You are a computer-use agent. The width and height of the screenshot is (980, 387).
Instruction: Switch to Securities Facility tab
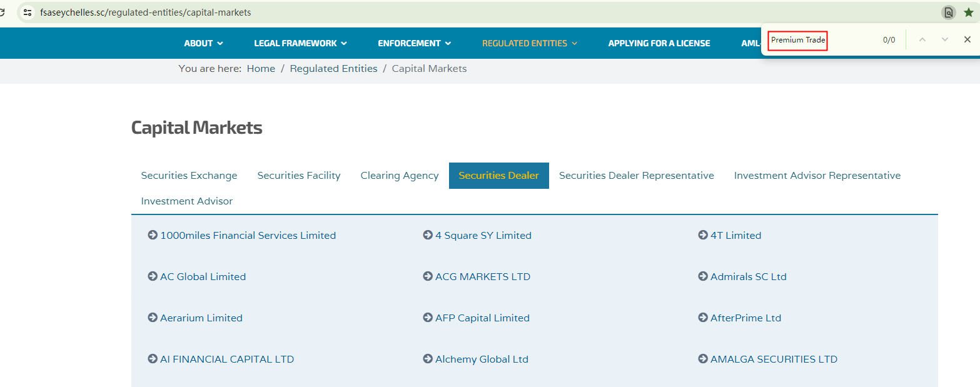[299, 176]
